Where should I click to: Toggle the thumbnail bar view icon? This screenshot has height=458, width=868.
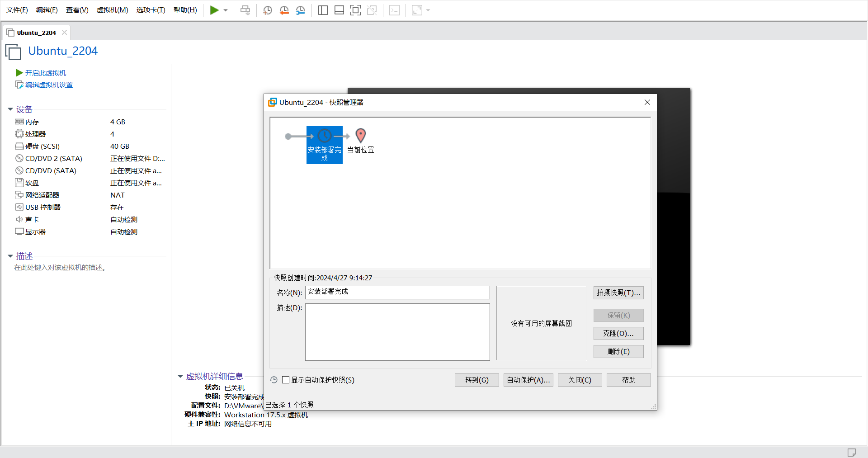(x=339, y=10)
